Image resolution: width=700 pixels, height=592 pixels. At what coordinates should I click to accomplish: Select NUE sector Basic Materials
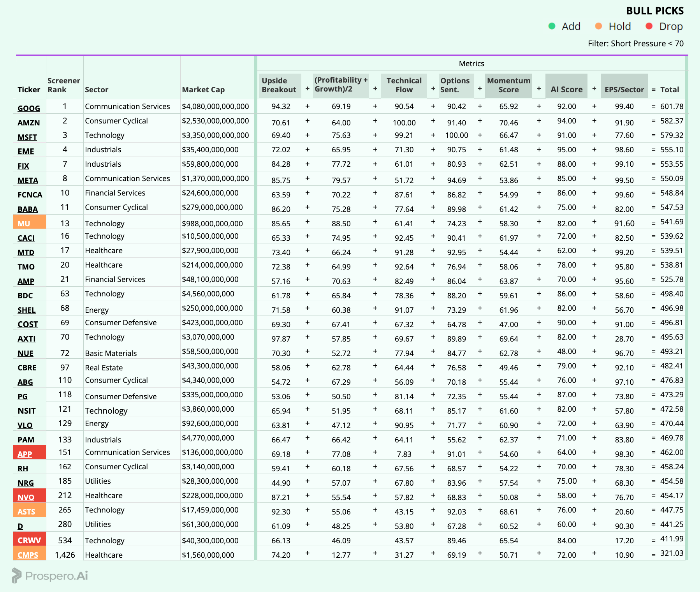(x=111, y=353)
